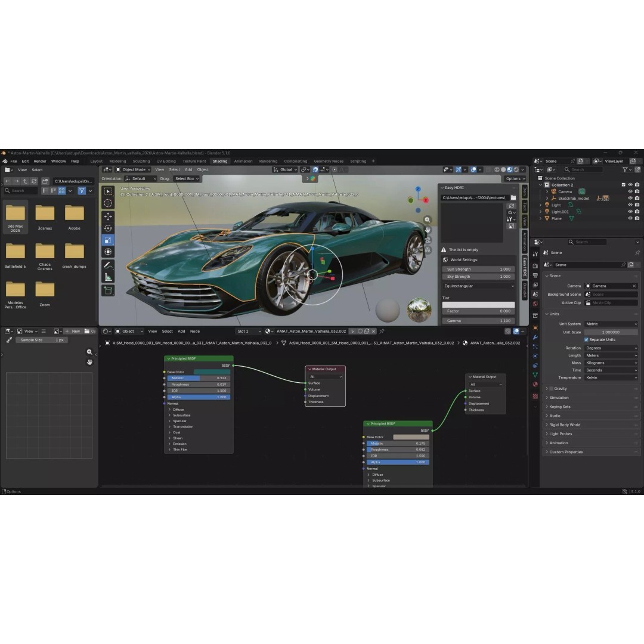
Task: Select the Add Cube tool
Action: click(x=108, y=291)
